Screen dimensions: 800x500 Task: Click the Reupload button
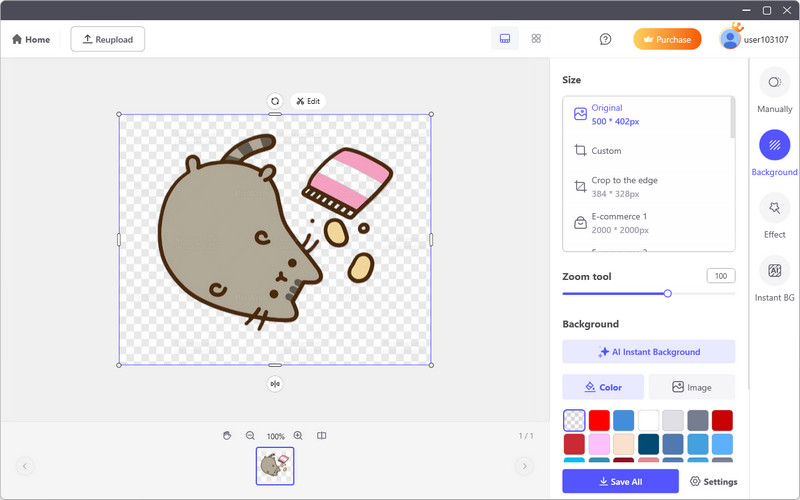(x=108, y=39)
